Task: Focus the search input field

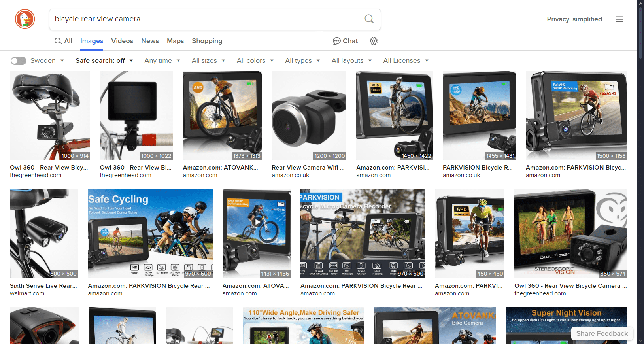Action: pyautogui.click(x=206, y=19)
